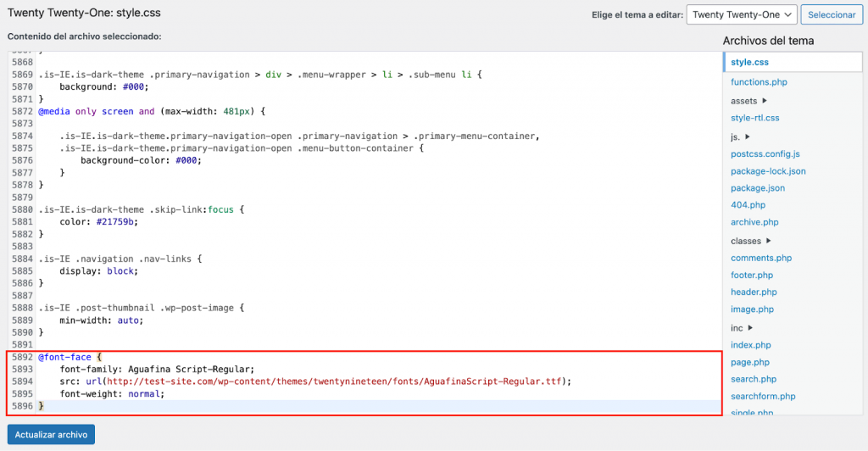Screen dimensions: 868x451
Task: Open the 404.php template
Action: pos(748,205)
